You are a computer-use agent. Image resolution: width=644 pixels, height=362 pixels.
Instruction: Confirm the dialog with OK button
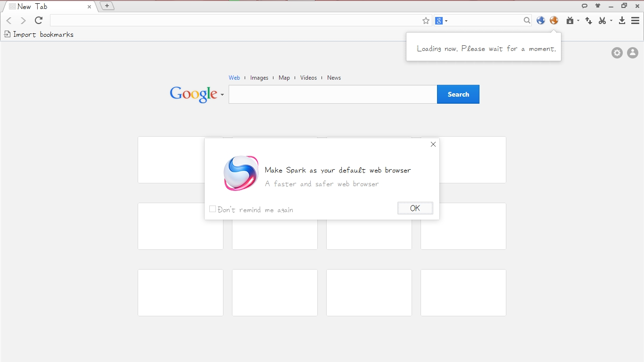(415, 208)
